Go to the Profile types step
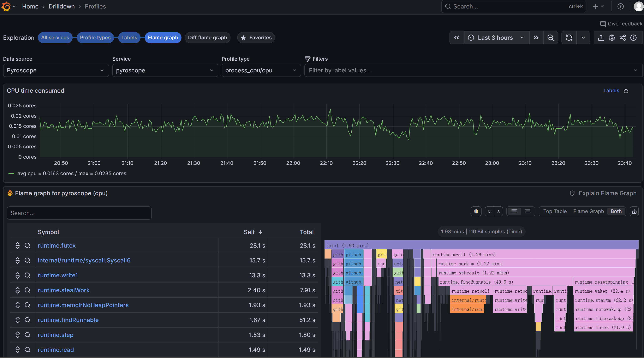This screenshot has height=358, width=644. tap(95, 38)
